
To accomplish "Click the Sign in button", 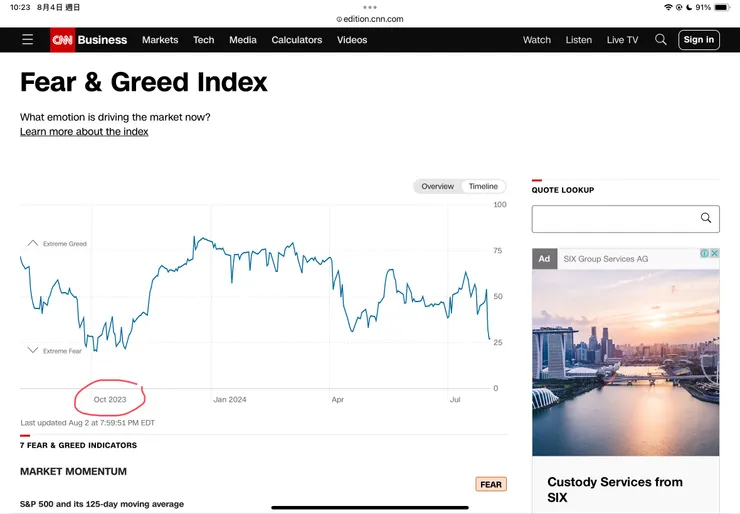I will point(699,40).
